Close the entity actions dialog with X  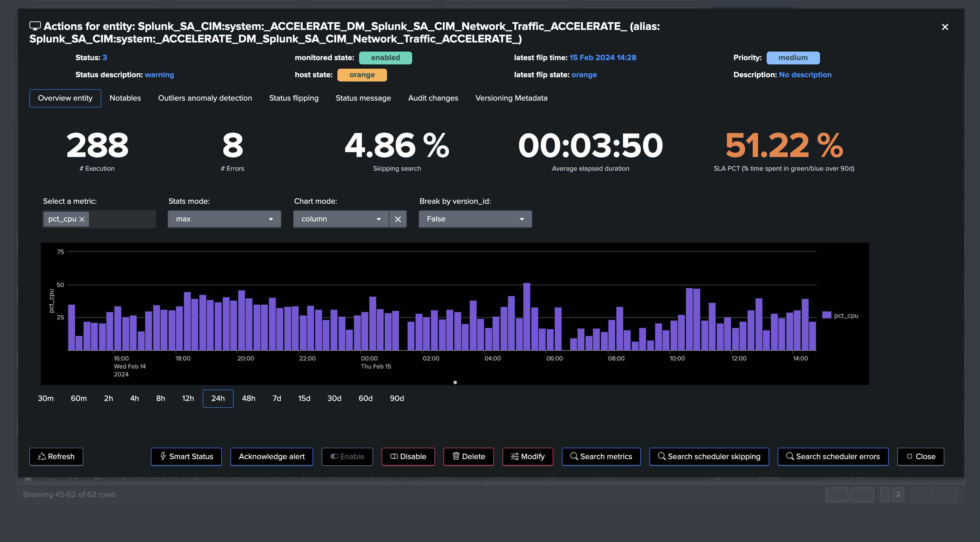(x=945, y=27)
